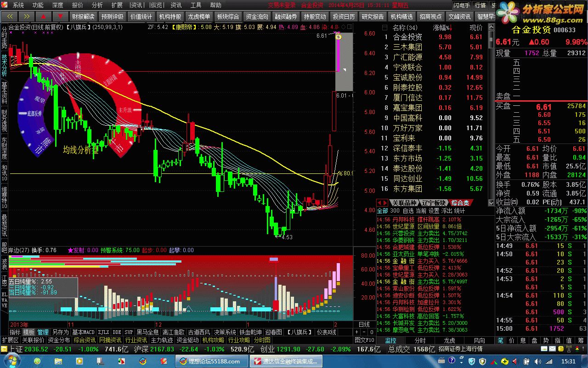The image size is (588, 368).
Task: Click the double right arrow forward button
Action: coord(26,16)
